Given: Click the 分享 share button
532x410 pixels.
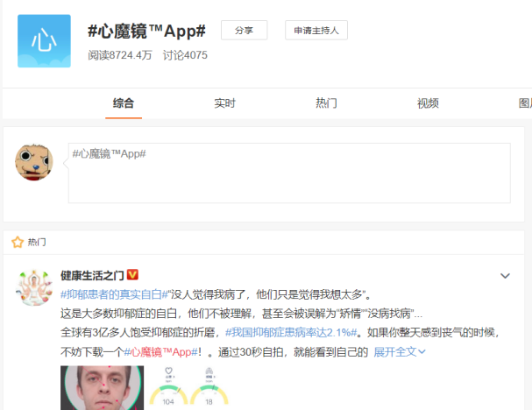Looking at the screenshot, I should pos(244,30).
